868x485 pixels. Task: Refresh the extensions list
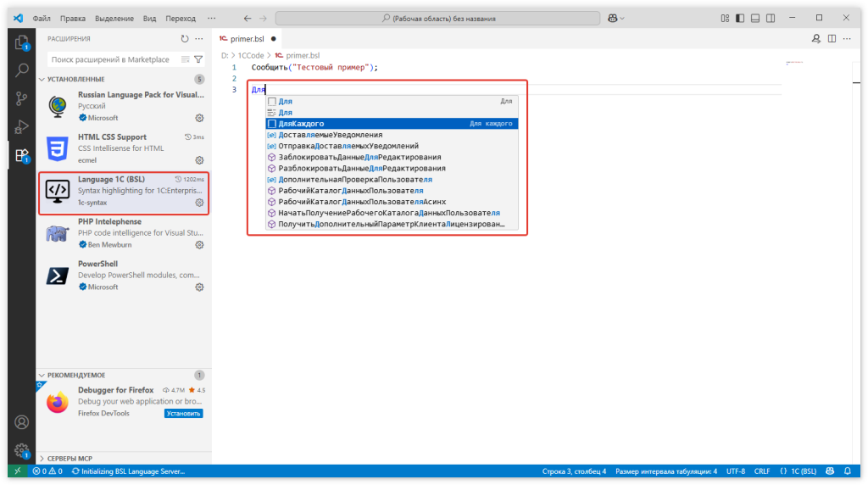(x=184, y=39)
